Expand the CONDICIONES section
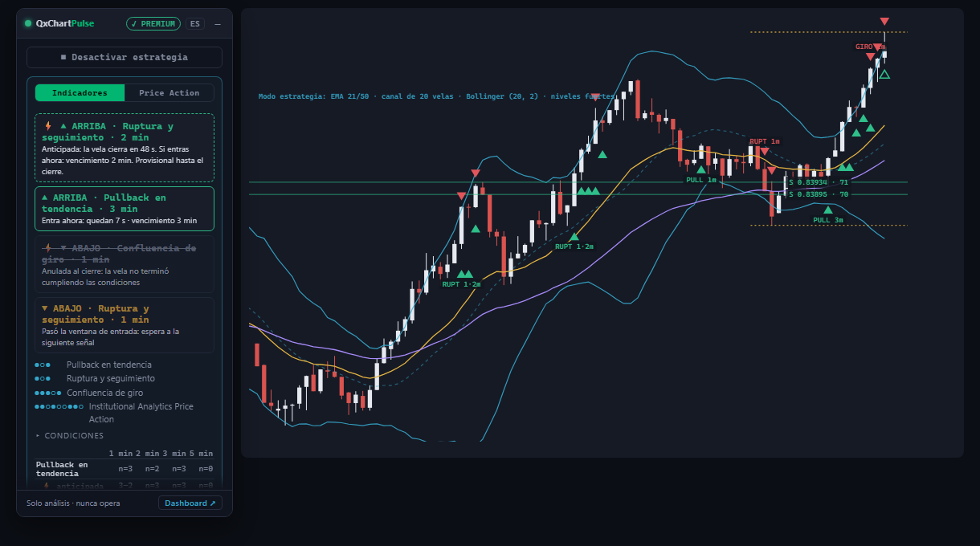This screenshot has height=546, width=980. click(x=70, y=436)
